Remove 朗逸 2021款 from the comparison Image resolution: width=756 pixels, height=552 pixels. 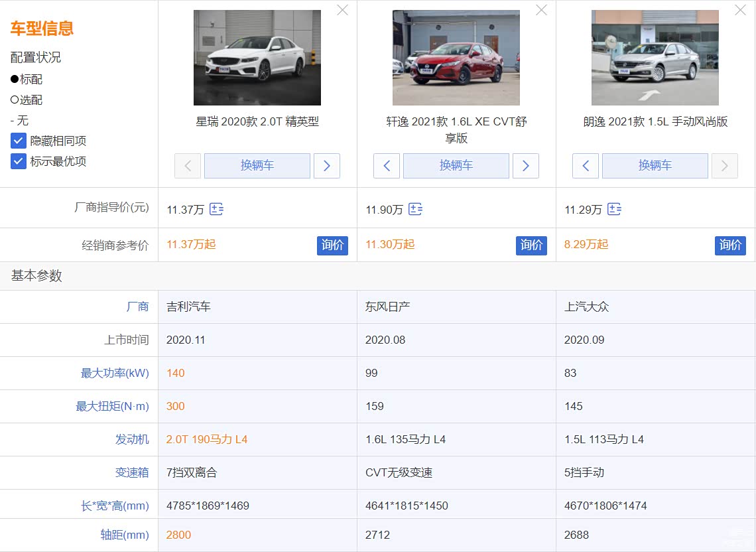pyautogui.click(x=740, y=10)
